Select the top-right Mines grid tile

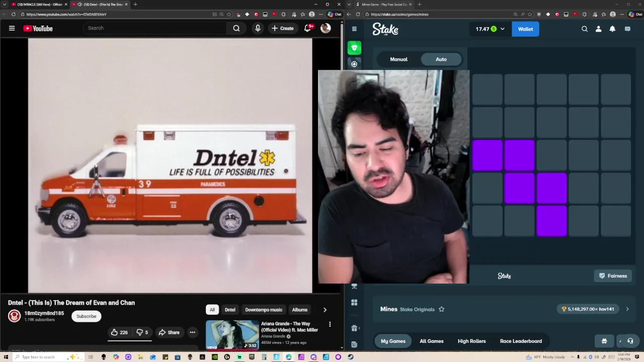[x=616, y=89]
